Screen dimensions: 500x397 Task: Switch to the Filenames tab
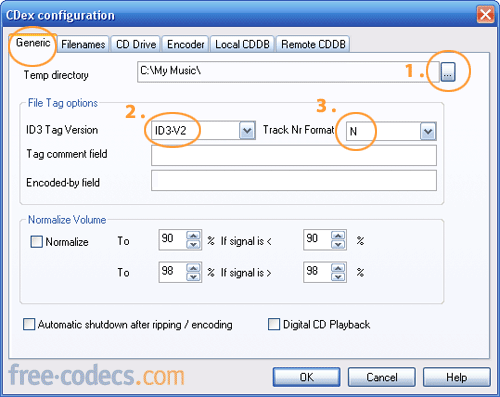click(83, 44)
